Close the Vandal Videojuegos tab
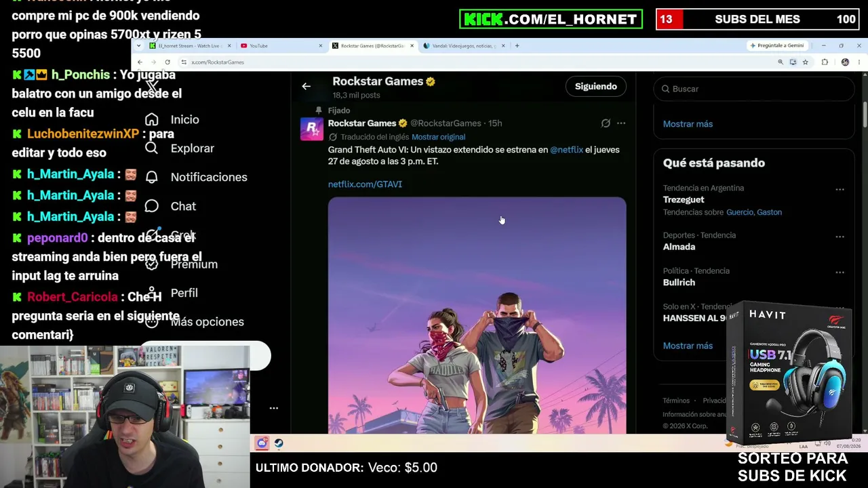The width and height of the screenshot is (868, 488). pyautogui.click(x=503, y=45)
